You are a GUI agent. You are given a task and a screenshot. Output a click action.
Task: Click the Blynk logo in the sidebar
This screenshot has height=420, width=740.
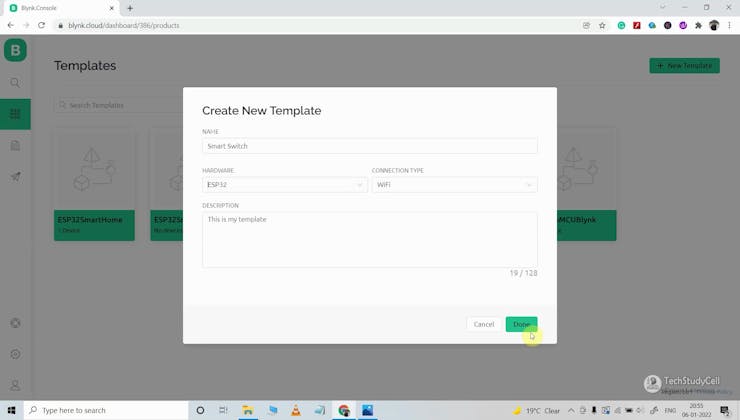tap(15, 50)
